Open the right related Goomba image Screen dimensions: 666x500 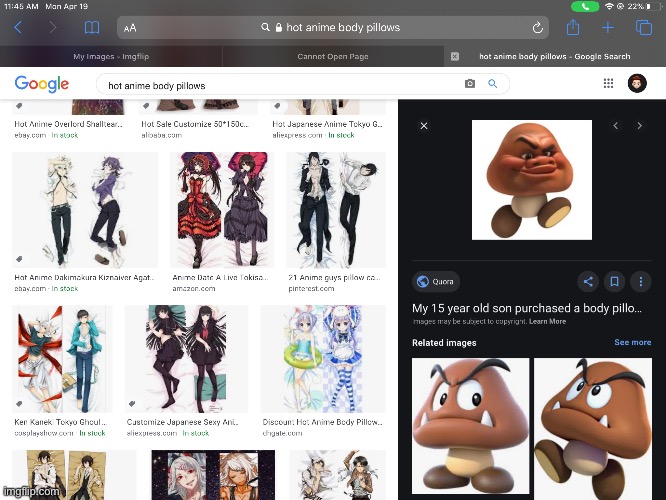click(593, 428)
